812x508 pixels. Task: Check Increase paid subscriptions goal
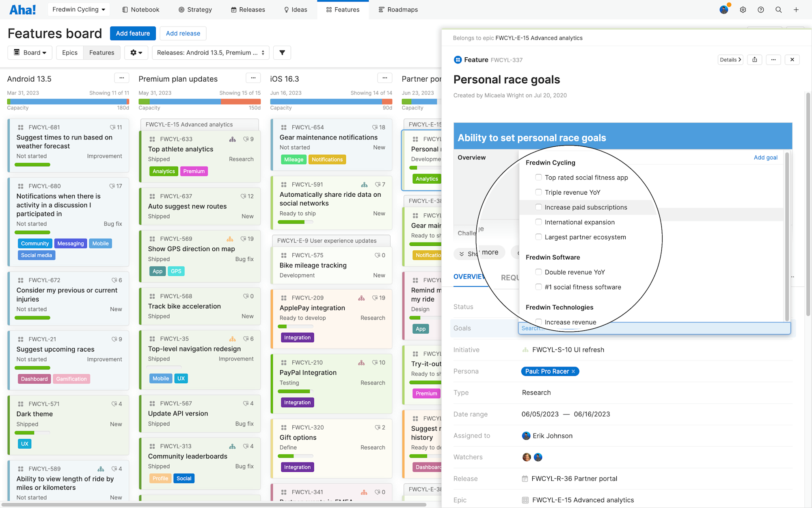[x=538, y=207]
